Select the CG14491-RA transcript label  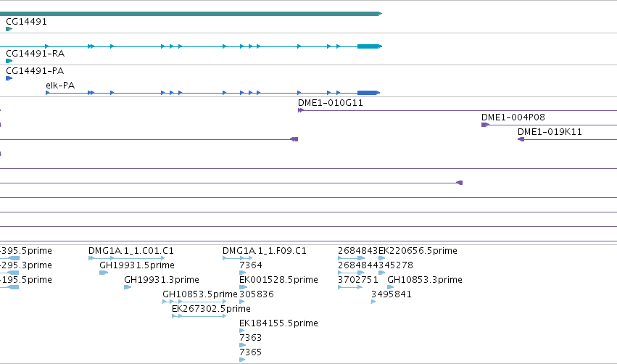point(36,54)
